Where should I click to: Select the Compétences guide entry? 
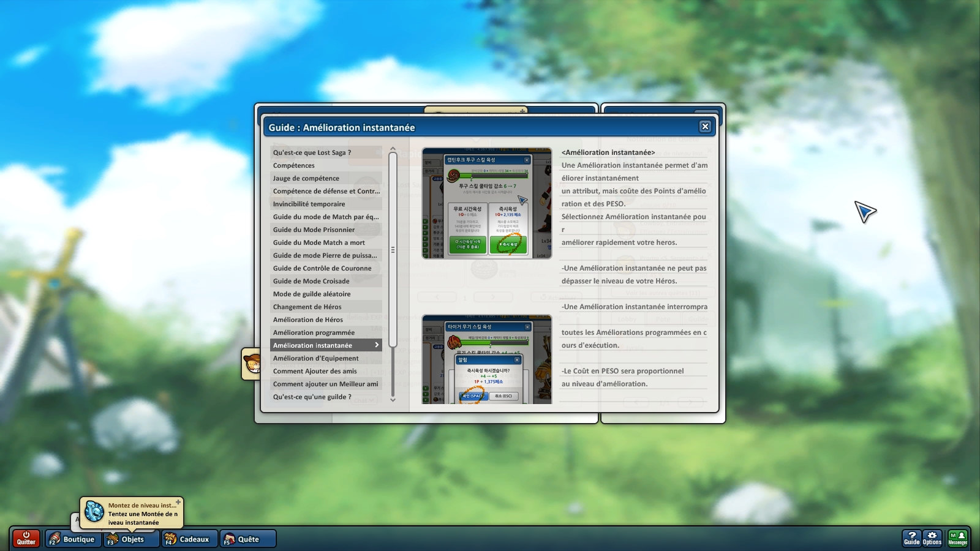(x=326, y=165)
